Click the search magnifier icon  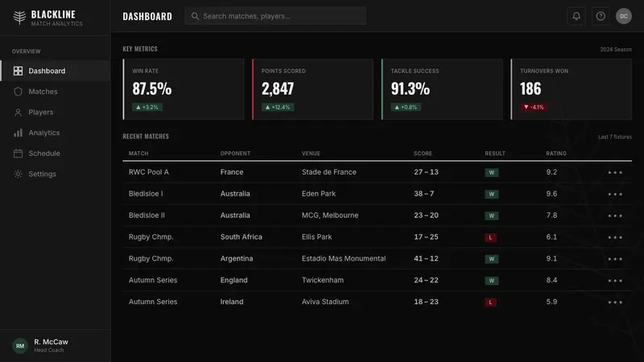point(195,16)
